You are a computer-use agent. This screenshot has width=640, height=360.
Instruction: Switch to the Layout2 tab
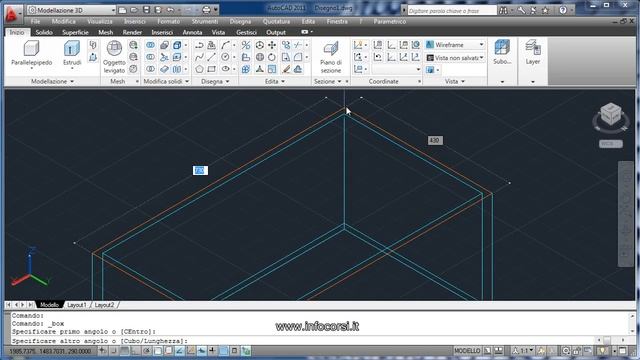104,305
